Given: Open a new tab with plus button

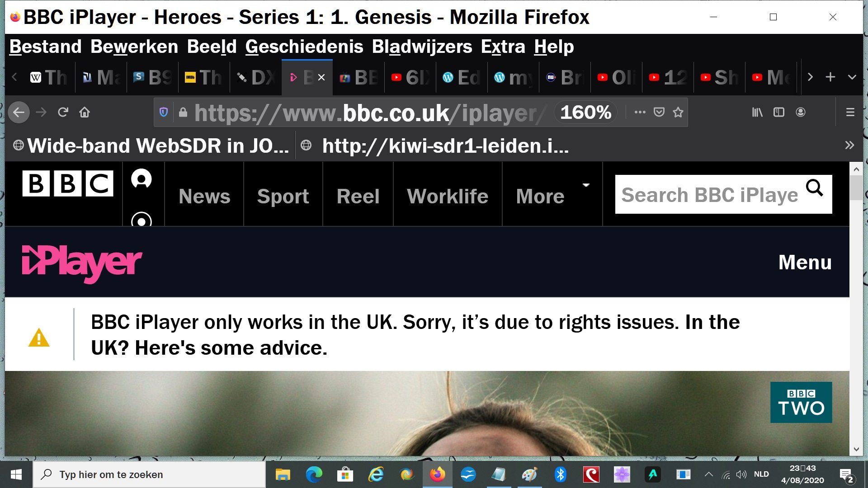Looking at the screenshot, I should [830, 77].
